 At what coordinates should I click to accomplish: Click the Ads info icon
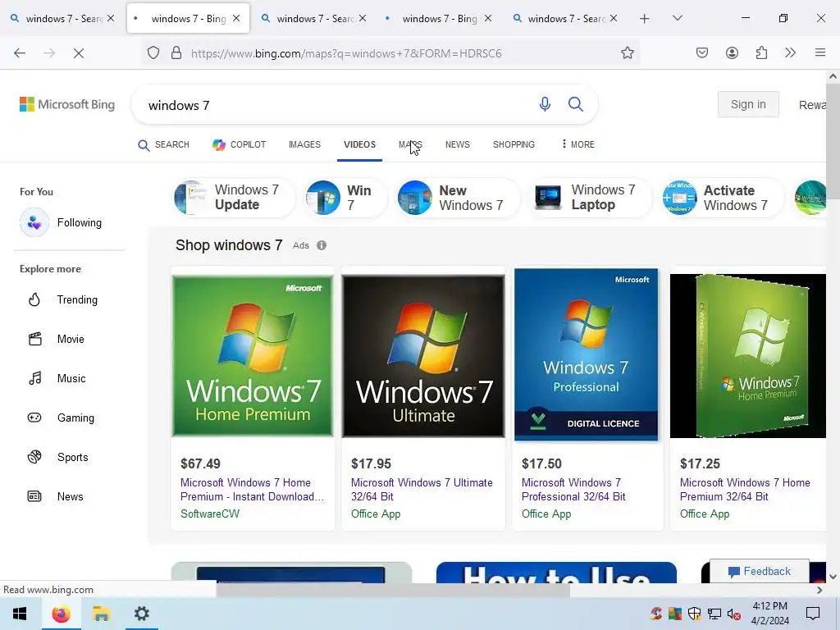point(322,245)
